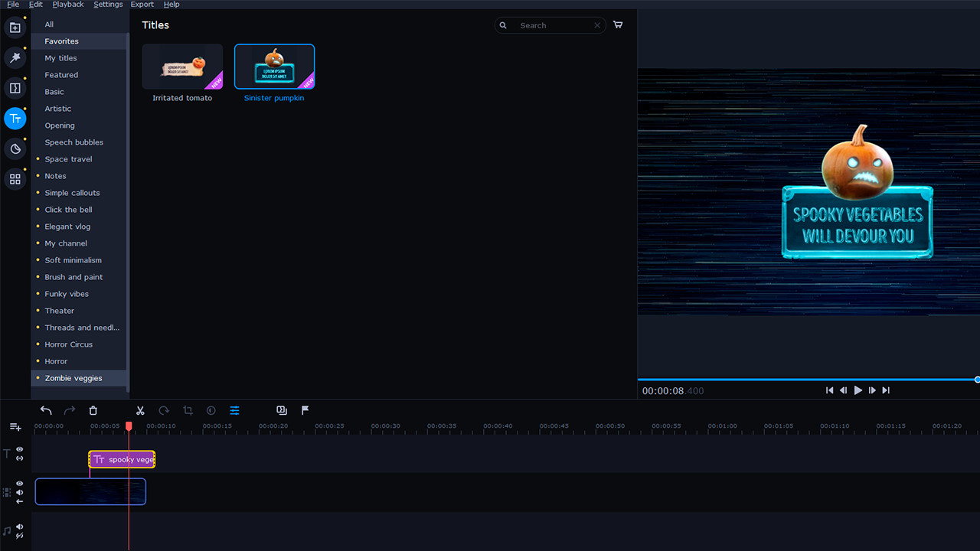
Task: Open the Playback menu
Action: click(x=67, y=4)
